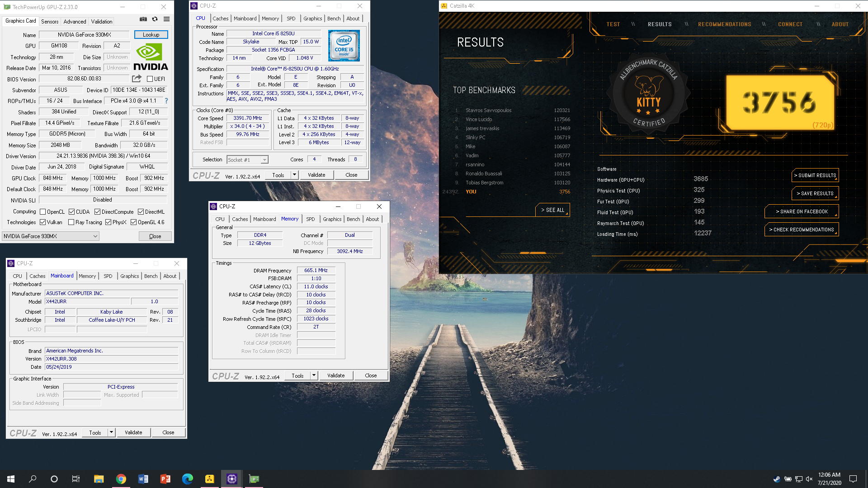The height and width of the screenshot is (488, 868).
Task: Open the Windows Start menu
Action: [11, 479]
